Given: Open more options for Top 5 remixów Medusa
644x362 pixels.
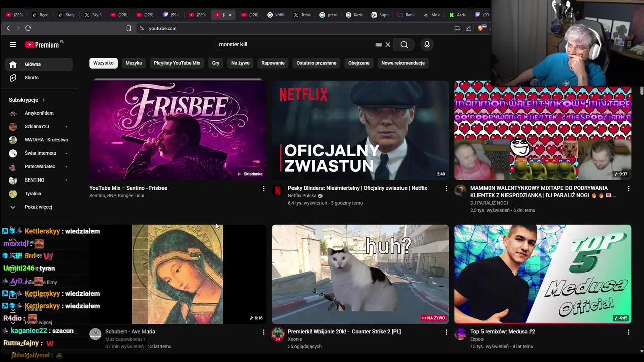Looking at the screenshot, I should click(628, 332).
